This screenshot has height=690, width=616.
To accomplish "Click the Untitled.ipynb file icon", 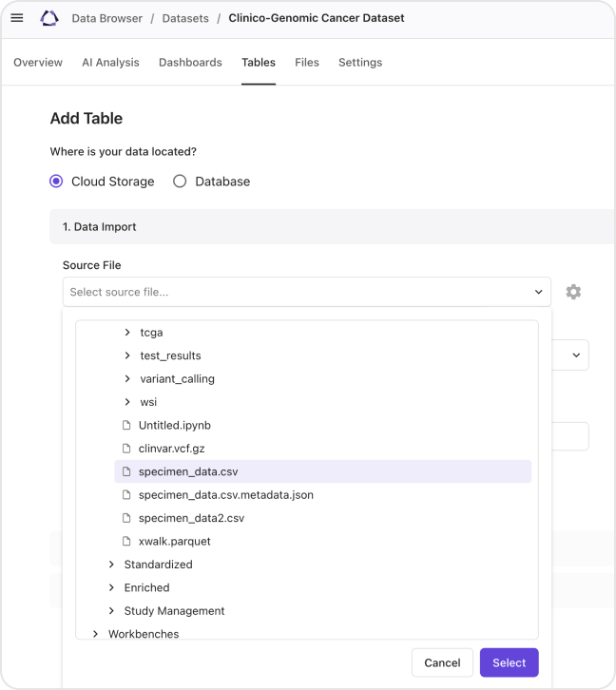I will (x=126, y=425).
